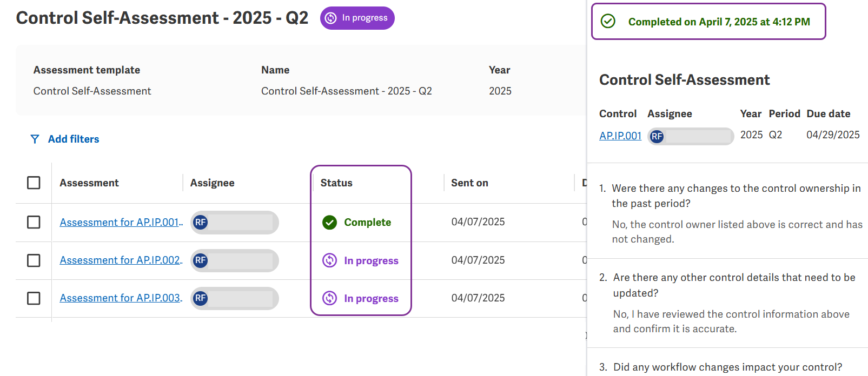The image size is (868, 376).
Task: Click the Control Self-Assessment side panel heading
Action: 684,80
